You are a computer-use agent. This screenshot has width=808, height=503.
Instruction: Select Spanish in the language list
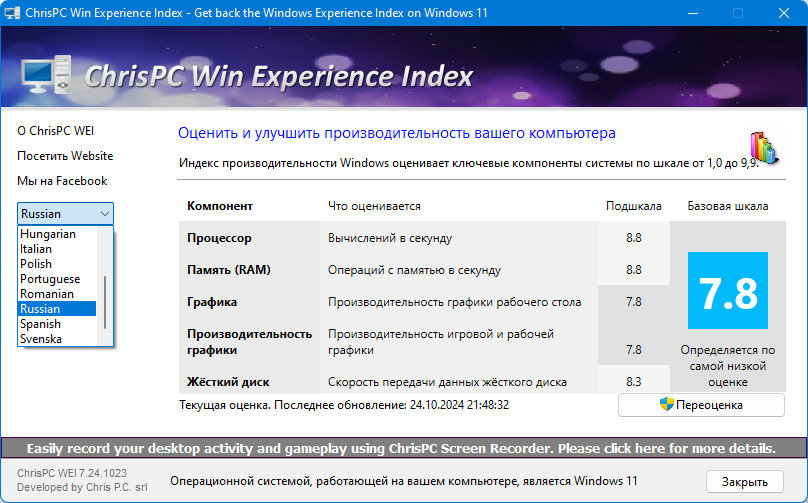coord(57,324)
